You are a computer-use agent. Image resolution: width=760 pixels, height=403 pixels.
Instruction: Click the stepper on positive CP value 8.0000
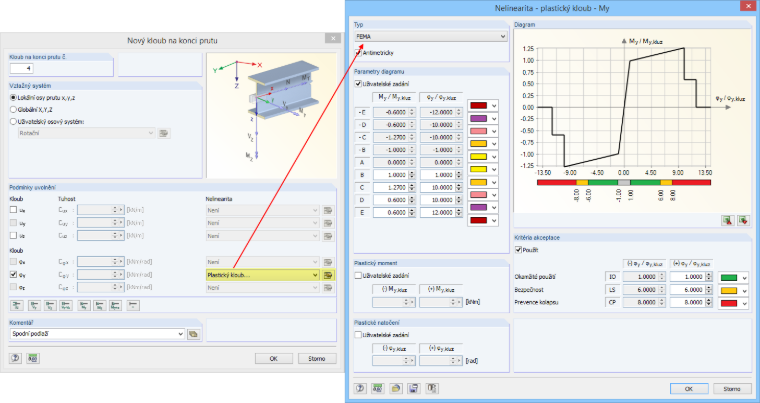[x=709, y=302]
